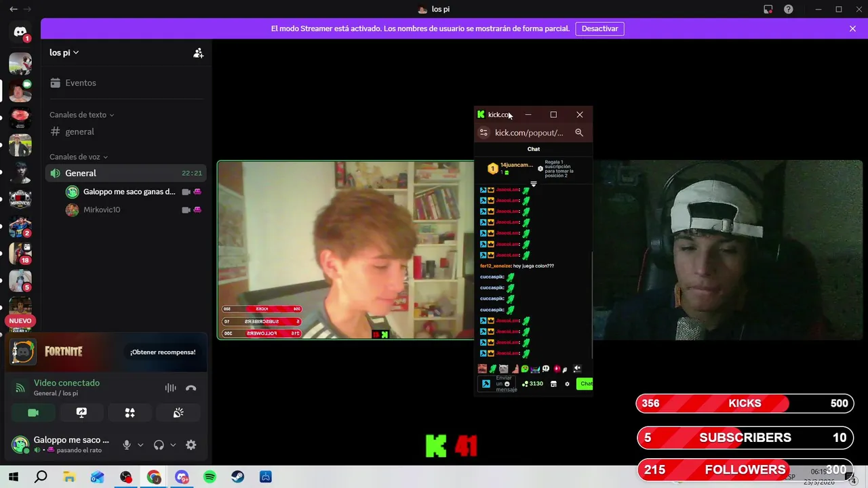The height and width of the screenshot is (488, 868).
Task: Open the help question mark icon
Action: point(788,9)
